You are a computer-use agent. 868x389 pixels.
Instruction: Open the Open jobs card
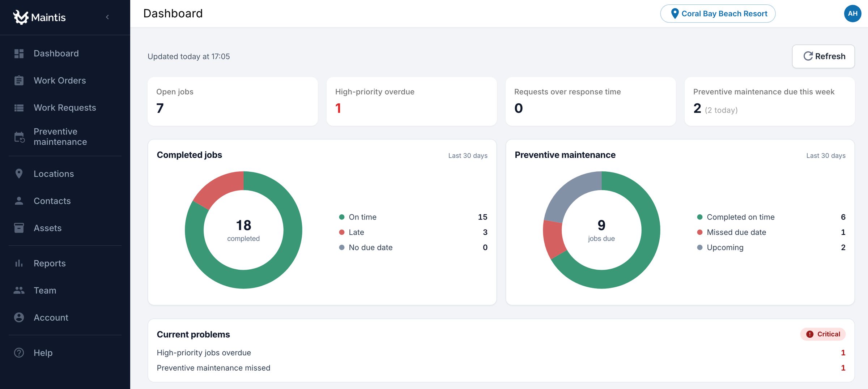tap(233, 102)
